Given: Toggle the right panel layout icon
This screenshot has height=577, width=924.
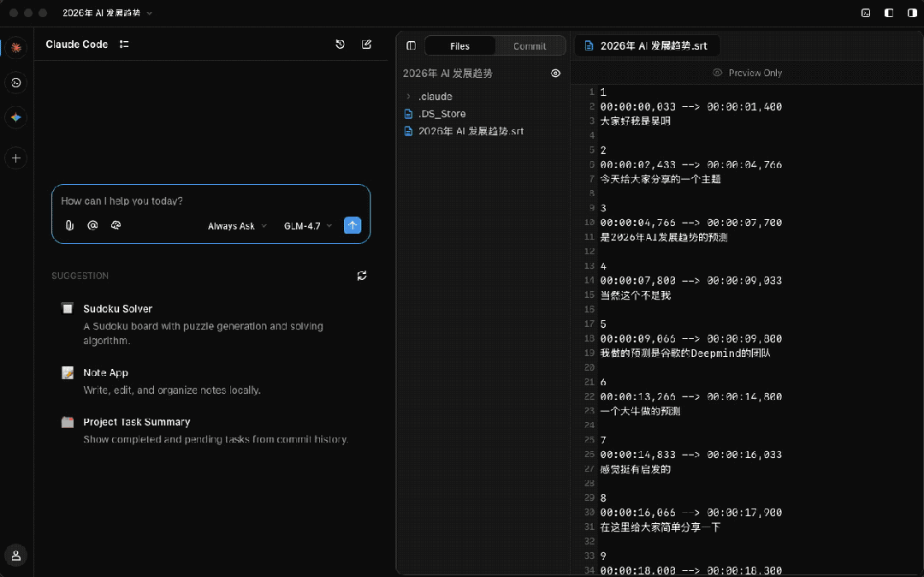Looking at the screenshot, I should 912,13.
